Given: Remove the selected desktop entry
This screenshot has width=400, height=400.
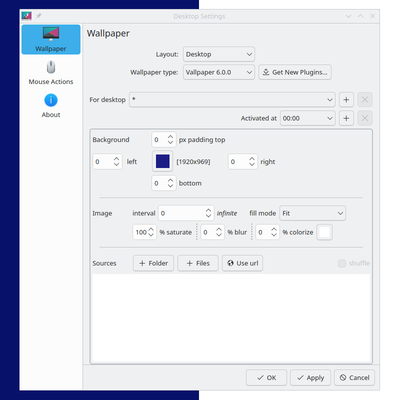Looking at the screenshot, I should (365, 100).
